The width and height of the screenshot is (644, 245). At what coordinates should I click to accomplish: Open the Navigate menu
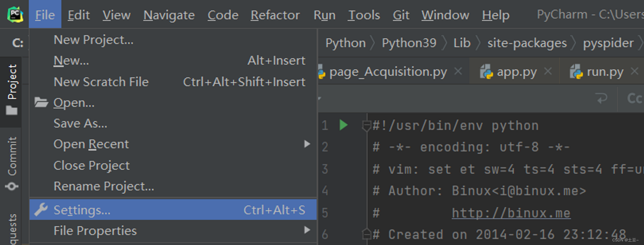tap(169, 15)
